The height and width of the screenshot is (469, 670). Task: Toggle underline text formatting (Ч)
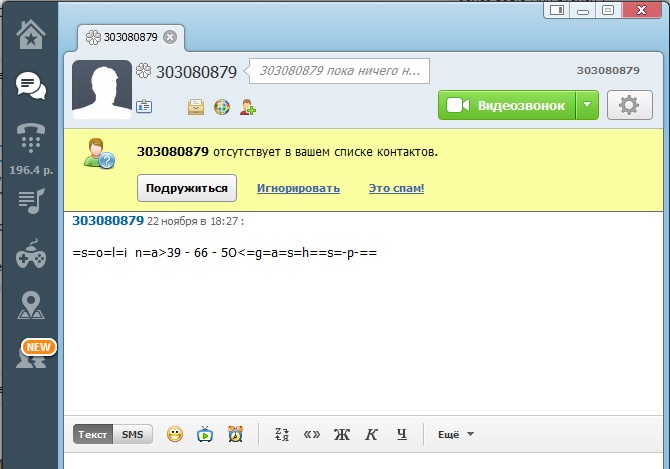tap(402, 434)
